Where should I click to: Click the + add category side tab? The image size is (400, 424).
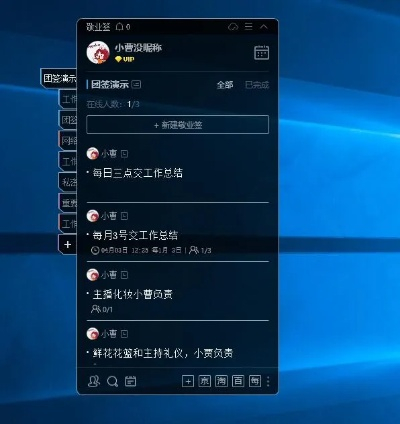(68, 244)
